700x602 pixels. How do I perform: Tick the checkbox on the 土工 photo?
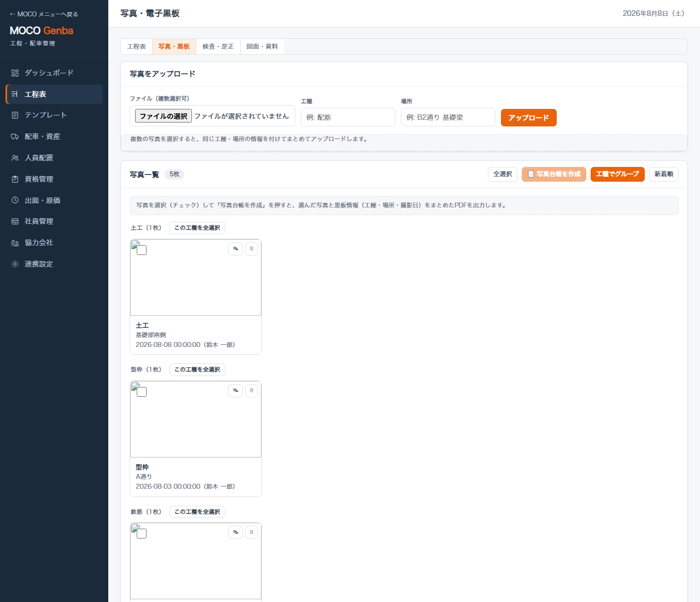pos(142,250)
